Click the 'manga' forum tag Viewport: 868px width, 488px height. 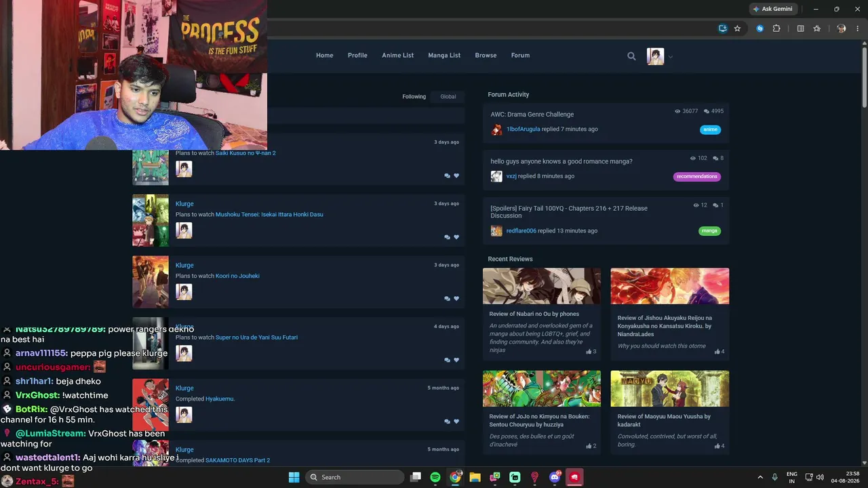tap(709, 231)
